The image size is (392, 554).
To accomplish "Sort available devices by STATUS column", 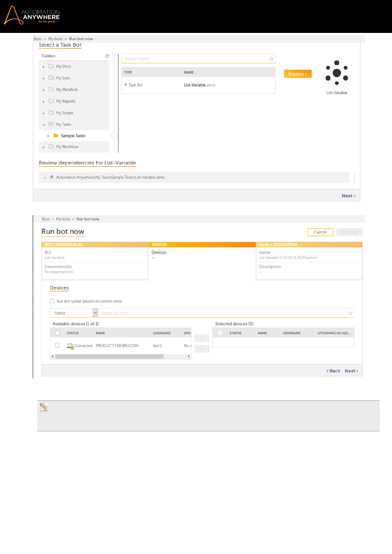I will [73, 333].
